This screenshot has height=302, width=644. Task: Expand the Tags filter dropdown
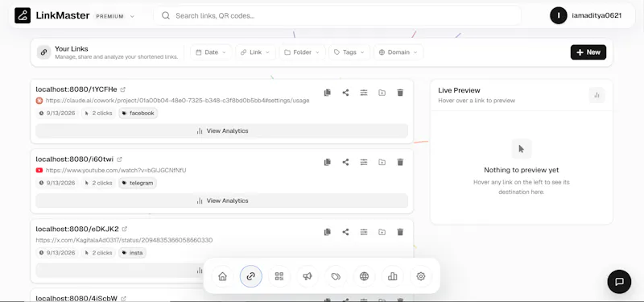[x=349, y=52]
